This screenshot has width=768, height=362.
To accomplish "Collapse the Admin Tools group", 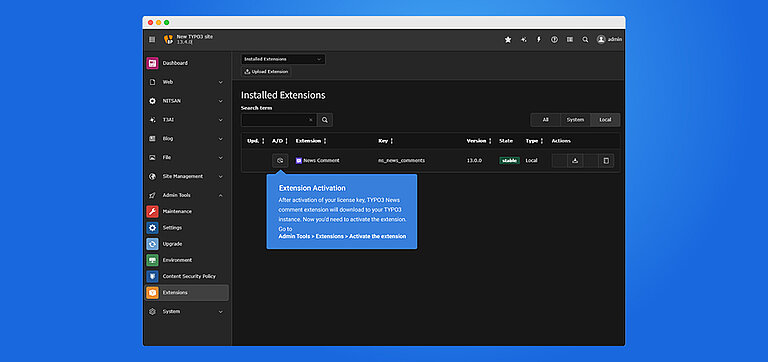I will (187, 195).
